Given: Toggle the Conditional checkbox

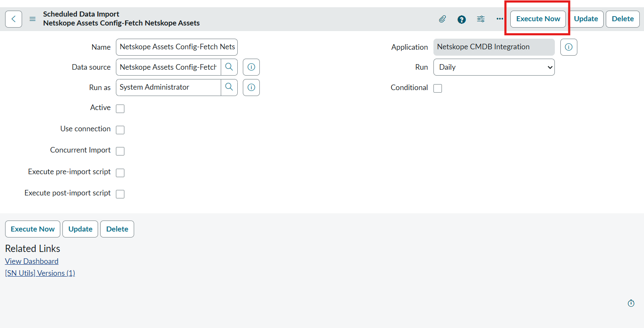Looking at the screenshot, I should click(438, 88).
